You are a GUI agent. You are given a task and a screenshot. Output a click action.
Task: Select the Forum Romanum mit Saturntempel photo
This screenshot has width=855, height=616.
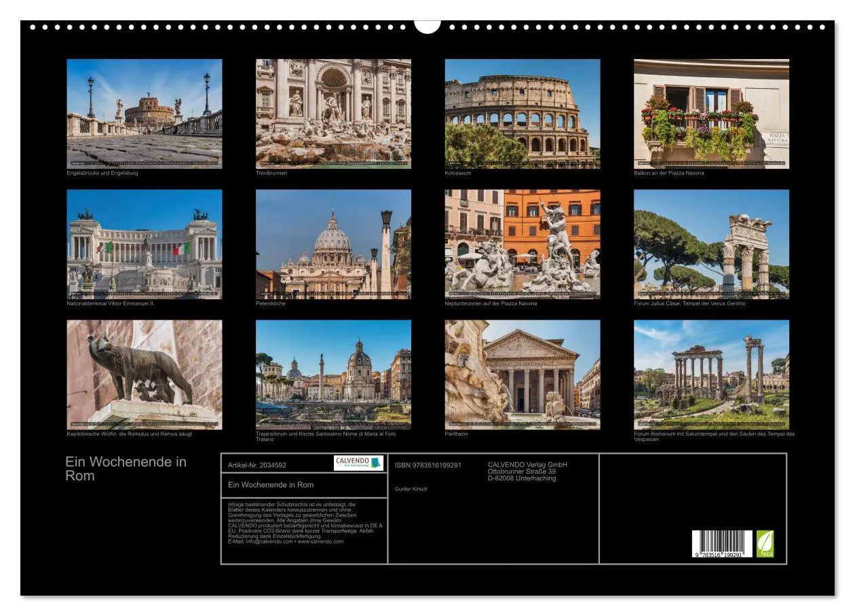point(711,374)
